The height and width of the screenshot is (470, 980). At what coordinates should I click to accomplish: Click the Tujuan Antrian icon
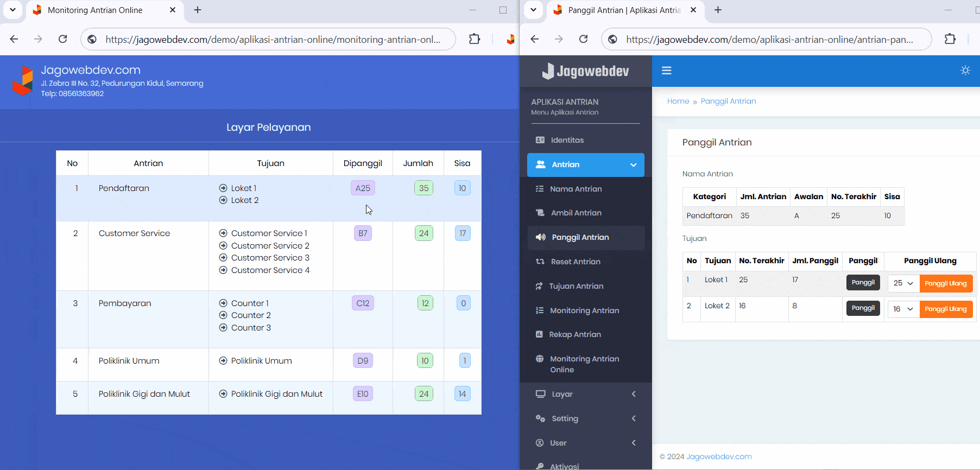pyautogui.click(x=539, y=286)
